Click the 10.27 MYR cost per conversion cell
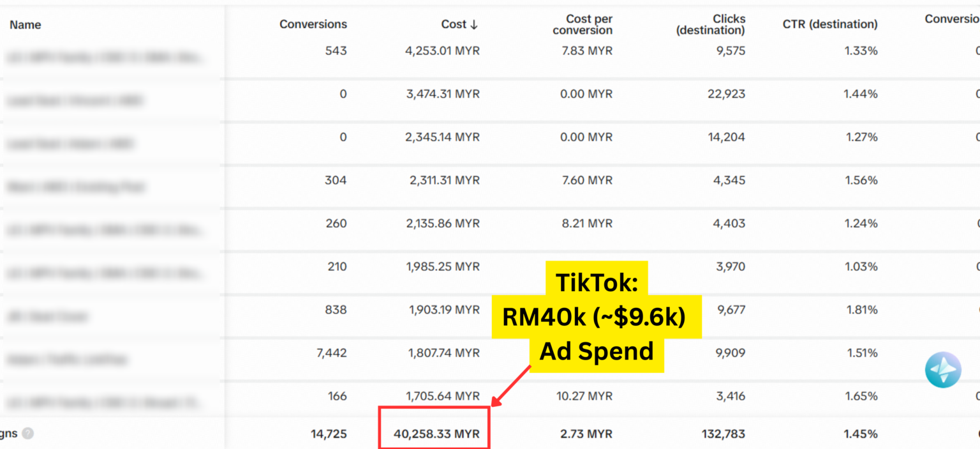 click(x=584, y=396)
